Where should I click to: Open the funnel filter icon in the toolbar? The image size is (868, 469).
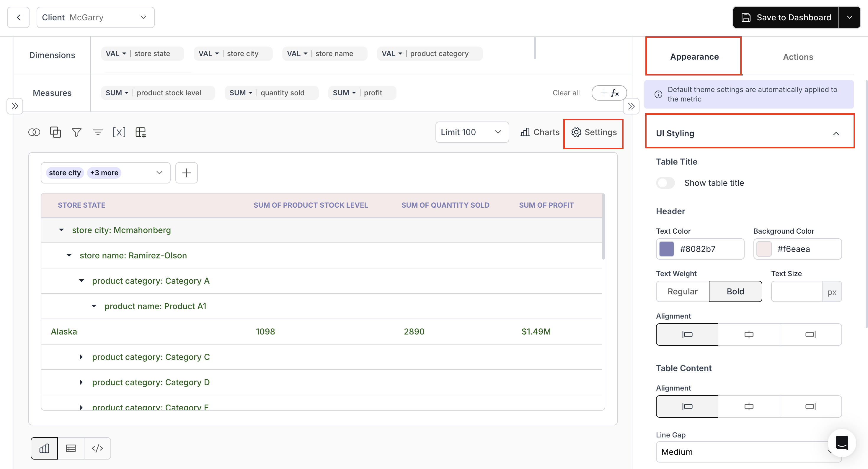pyautogui.click(x=76, y=132)
